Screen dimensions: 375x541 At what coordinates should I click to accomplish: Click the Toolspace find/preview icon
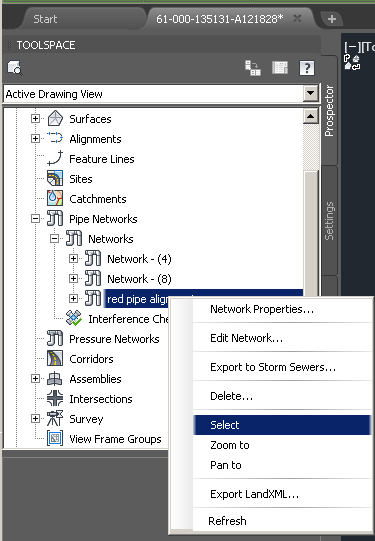click(15, 68)
